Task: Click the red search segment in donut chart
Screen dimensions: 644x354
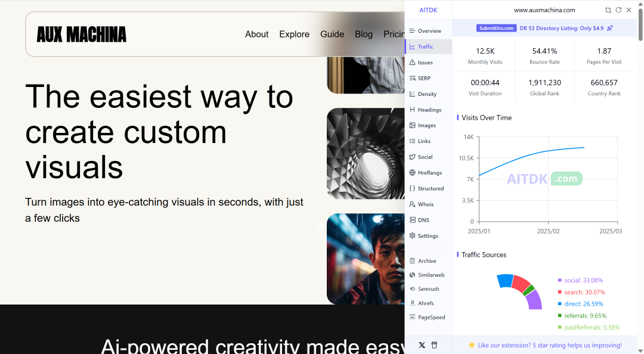Action: coord(521,283)
